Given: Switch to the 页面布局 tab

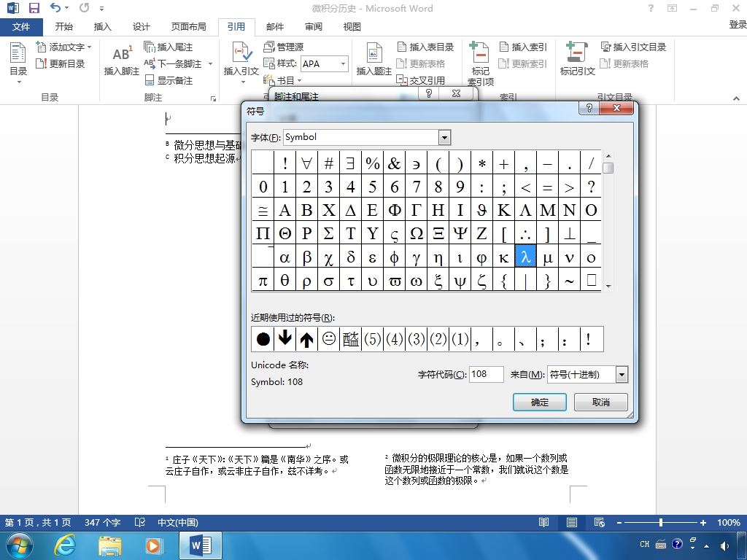Looking at the screenshot, I should (189, 27).
